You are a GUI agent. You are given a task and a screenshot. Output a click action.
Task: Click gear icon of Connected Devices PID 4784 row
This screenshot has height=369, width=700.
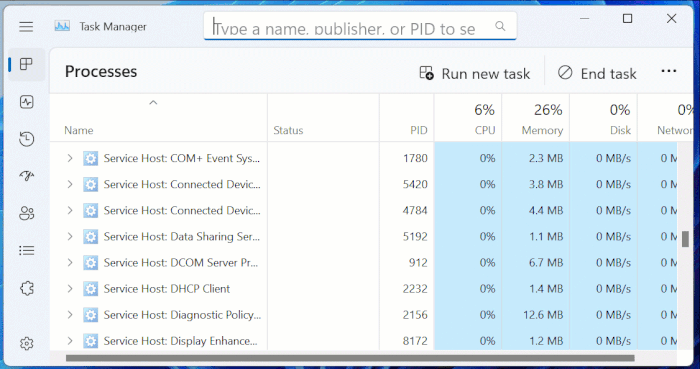coord(91,211)
